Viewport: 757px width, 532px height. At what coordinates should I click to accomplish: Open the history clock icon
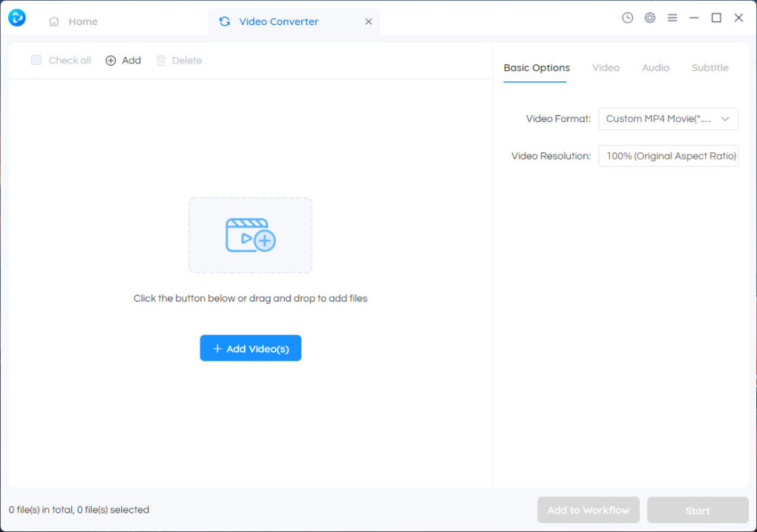click(627, 18)
